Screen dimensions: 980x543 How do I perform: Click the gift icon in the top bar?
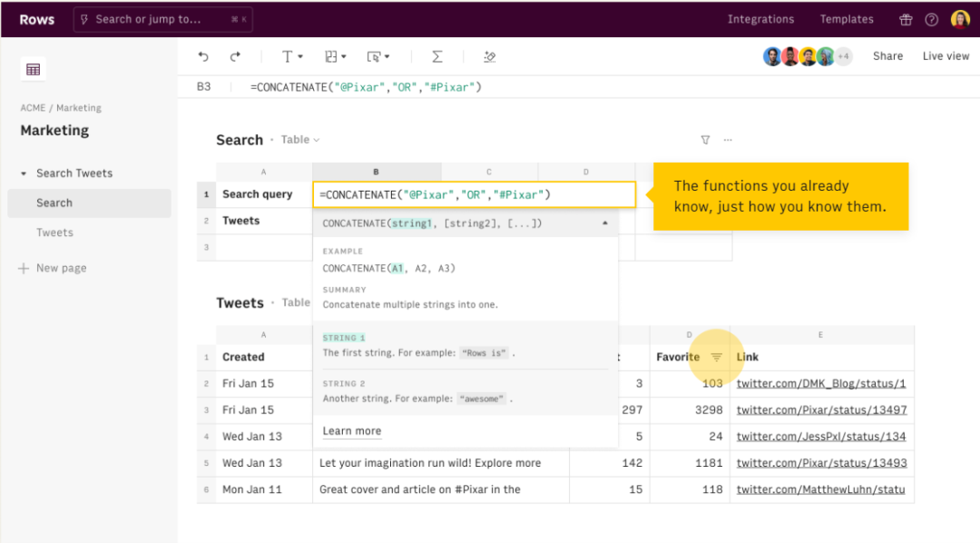point(906,19)
